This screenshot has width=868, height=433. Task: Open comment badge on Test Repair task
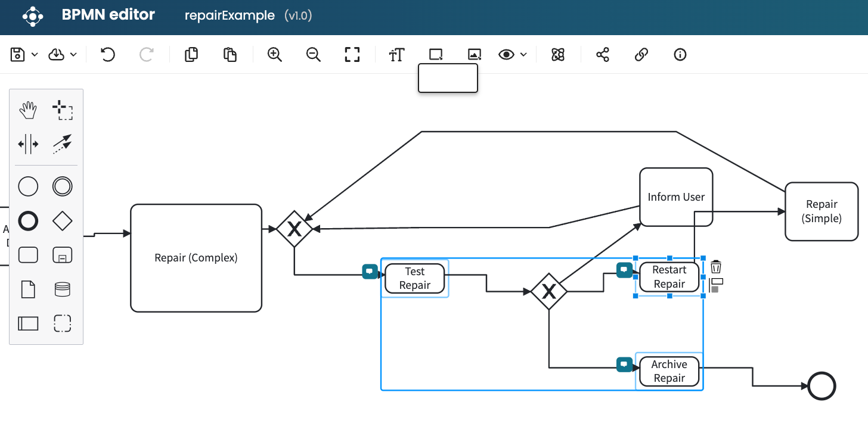[370, 272]
